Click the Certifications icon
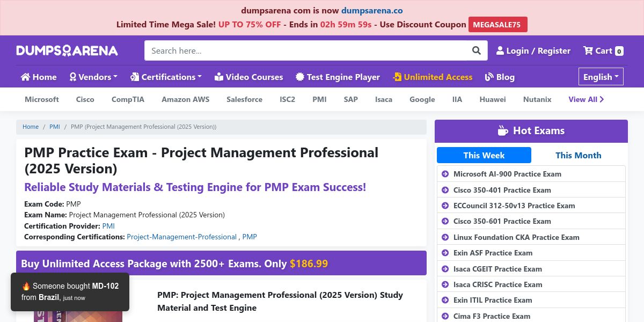This screenshot has width=644, height=322. point(135,77)
